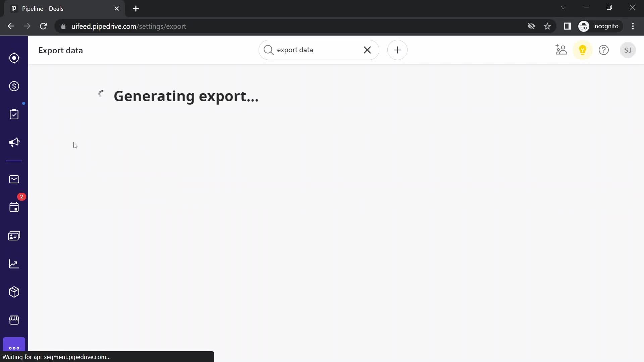This screenshot has height=362, width=644.
Task: Click the Calendar with badge icon
Action: click(14, 207)
